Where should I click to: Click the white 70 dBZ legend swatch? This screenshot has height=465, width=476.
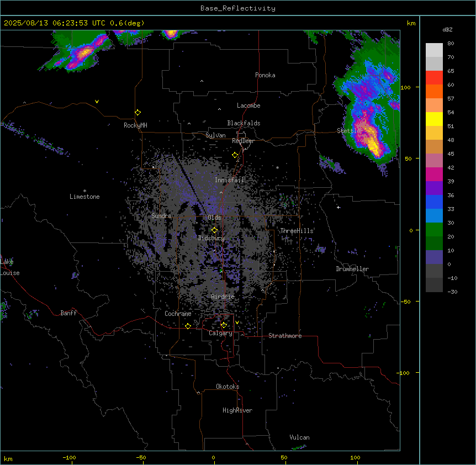[434, 50]
